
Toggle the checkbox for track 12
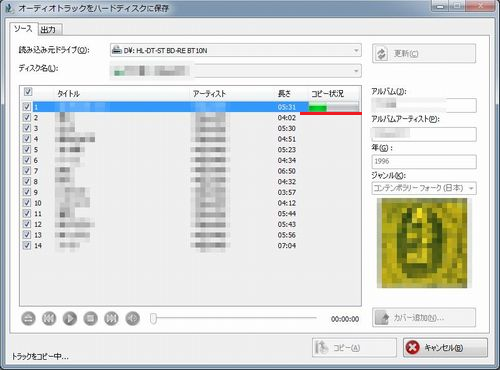point(27,224)
